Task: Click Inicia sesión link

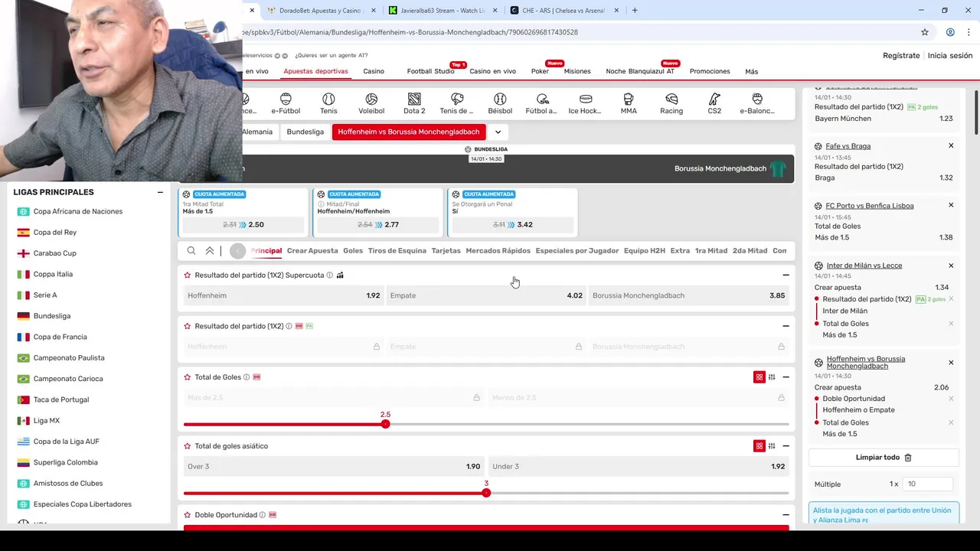Action: [950, 55]
